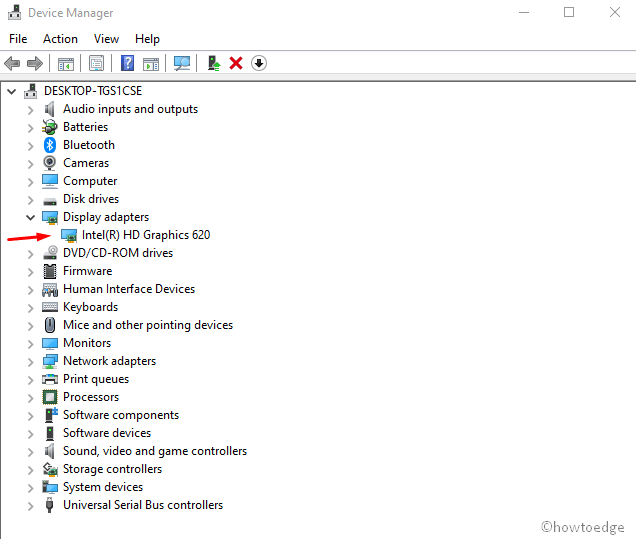Collapse the Display adapters category

coord(30,217)
